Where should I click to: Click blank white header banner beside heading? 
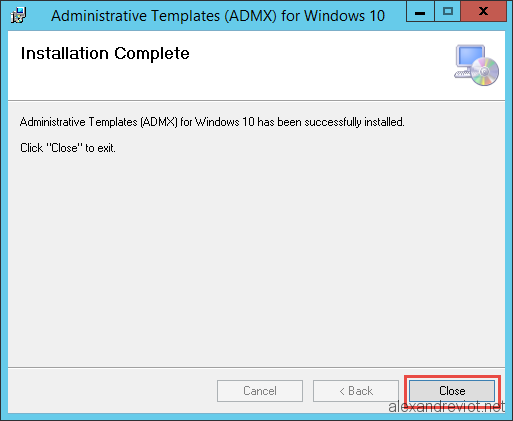pyautogui.click(x=320, y=65)
